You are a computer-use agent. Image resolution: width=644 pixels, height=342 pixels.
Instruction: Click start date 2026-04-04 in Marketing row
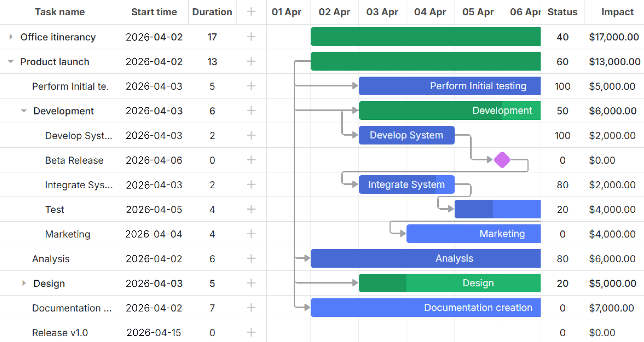tap(154, 234)
